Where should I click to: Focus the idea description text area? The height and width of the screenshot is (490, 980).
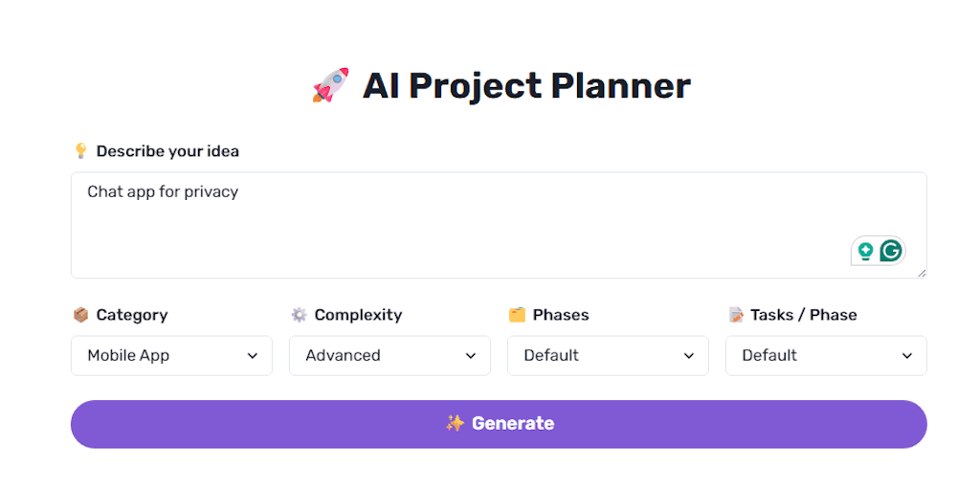(x=459, y=225)
